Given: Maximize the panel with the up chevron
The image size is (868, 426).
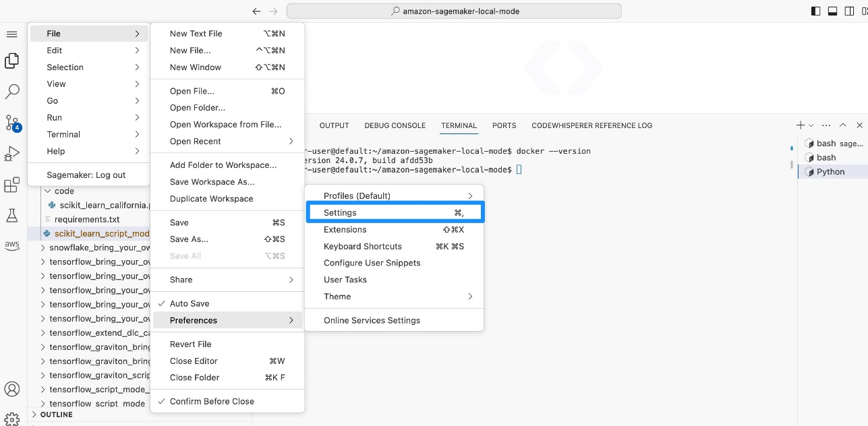Looking at the screenshot, I should coord(843,125).
